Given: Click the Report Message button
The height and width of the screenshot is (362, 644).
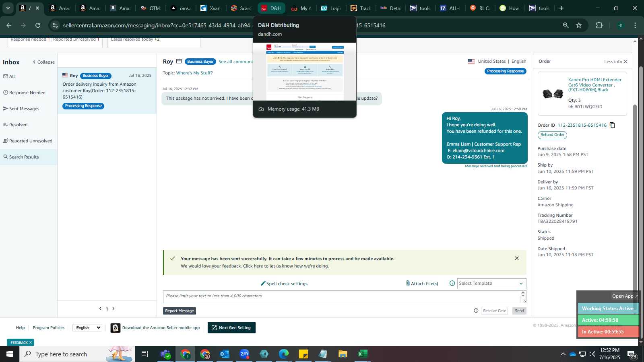Looking at the screenshot, I should 180,311.
